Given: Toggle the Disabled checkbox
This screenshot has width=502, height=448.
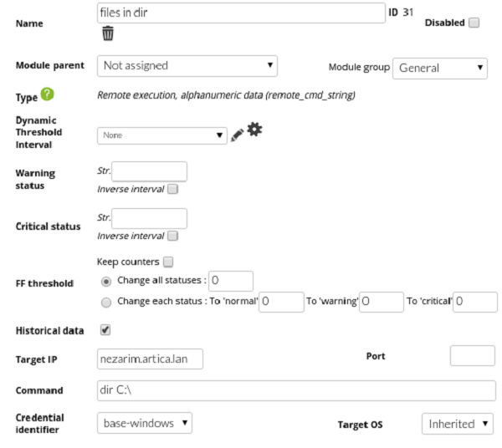Looking at the screenshot, I should pos(474,23).
